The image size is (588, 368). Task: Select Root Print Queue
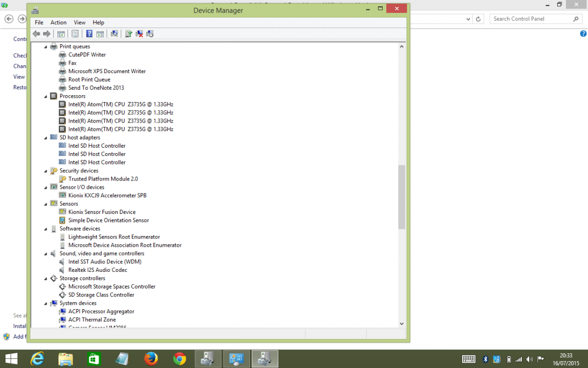(89, 79)
